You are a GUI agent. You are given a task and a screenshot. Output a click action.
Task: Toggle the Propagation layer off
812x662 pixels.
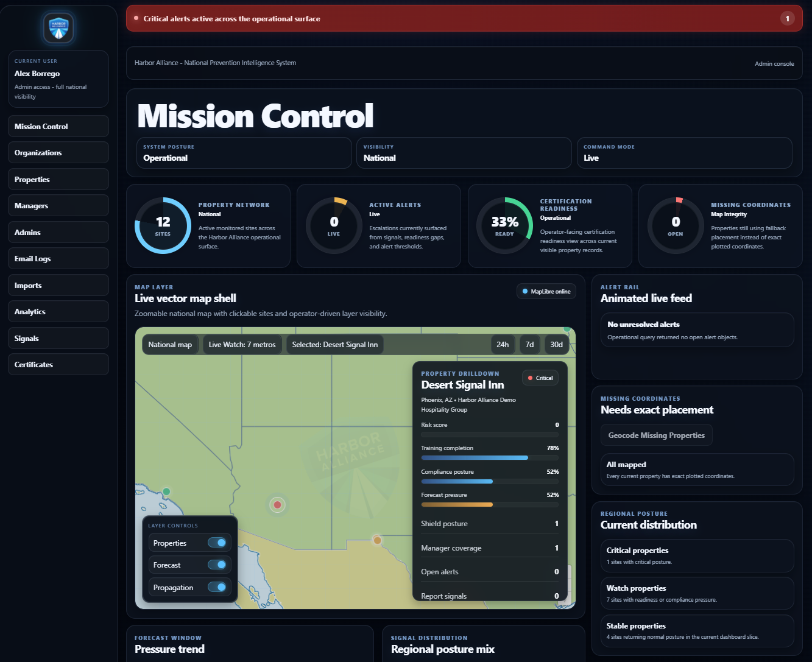[216, 586]
